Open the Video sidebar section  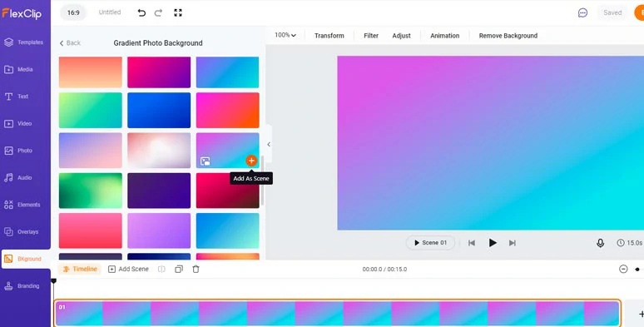coord(18,124)
